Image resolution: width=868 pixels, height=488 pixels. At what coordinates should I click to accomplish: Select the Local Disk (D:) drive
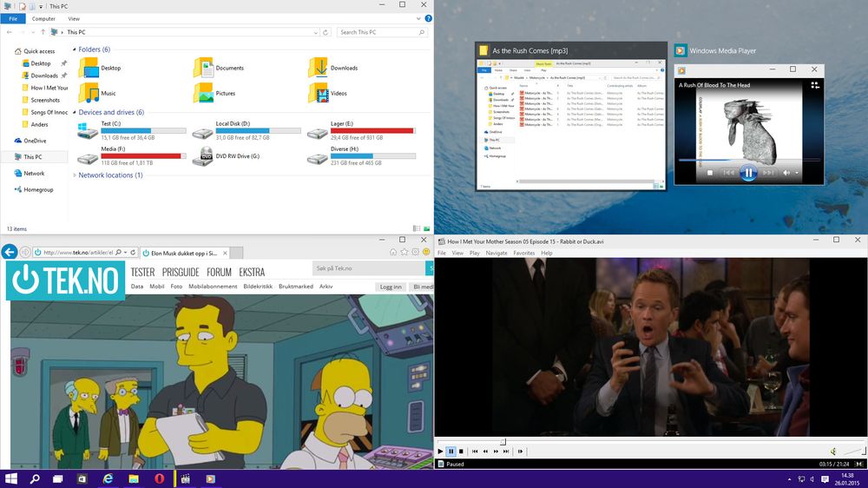247,131
